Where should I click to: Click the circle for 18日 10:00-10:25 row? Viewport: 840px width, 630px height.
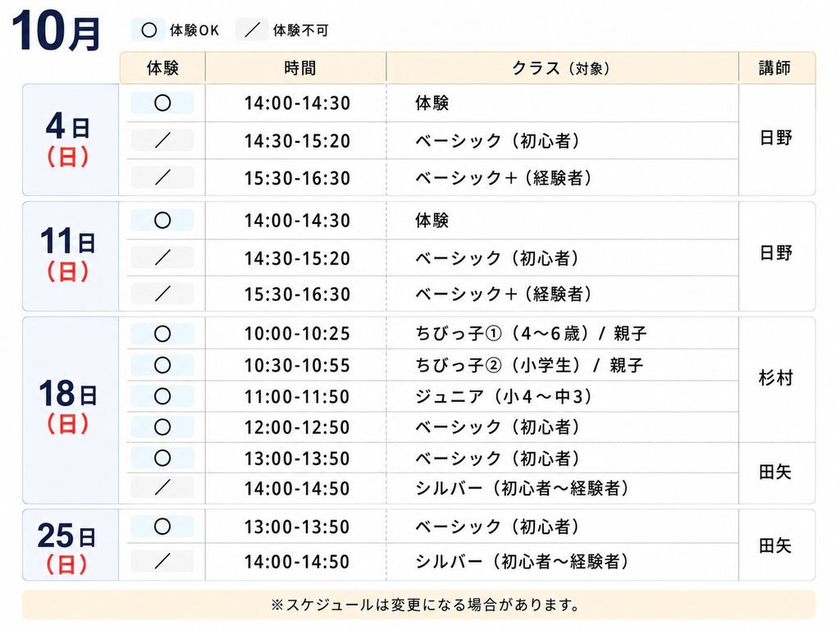[x=162, y=334]
